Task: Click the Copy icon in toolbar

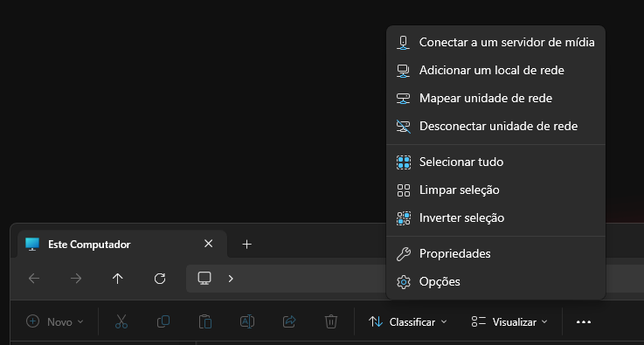Action: pyautogui.click(x=163, y=321)
